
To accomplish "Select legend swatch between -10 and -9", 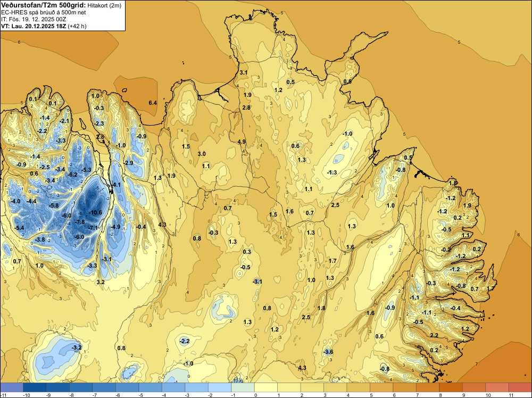I will coord(35,387).
